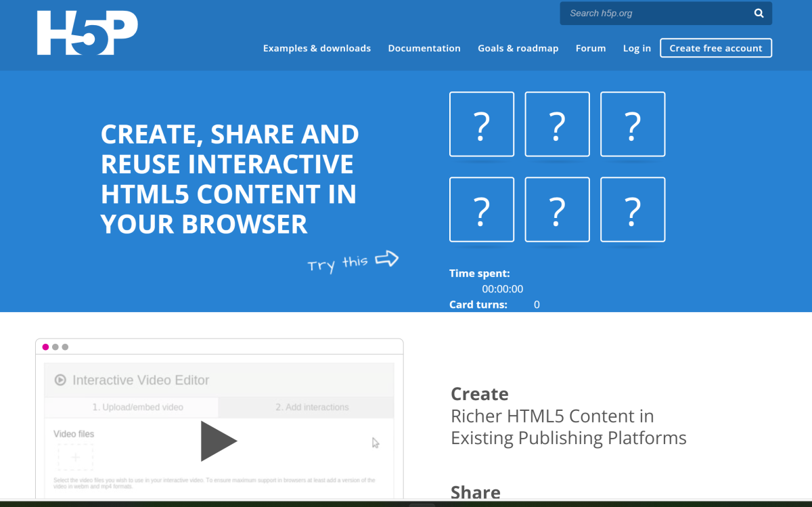Flip the top-left memory card
The width and height of the screenshot is (812, 507).
point(482,125)
